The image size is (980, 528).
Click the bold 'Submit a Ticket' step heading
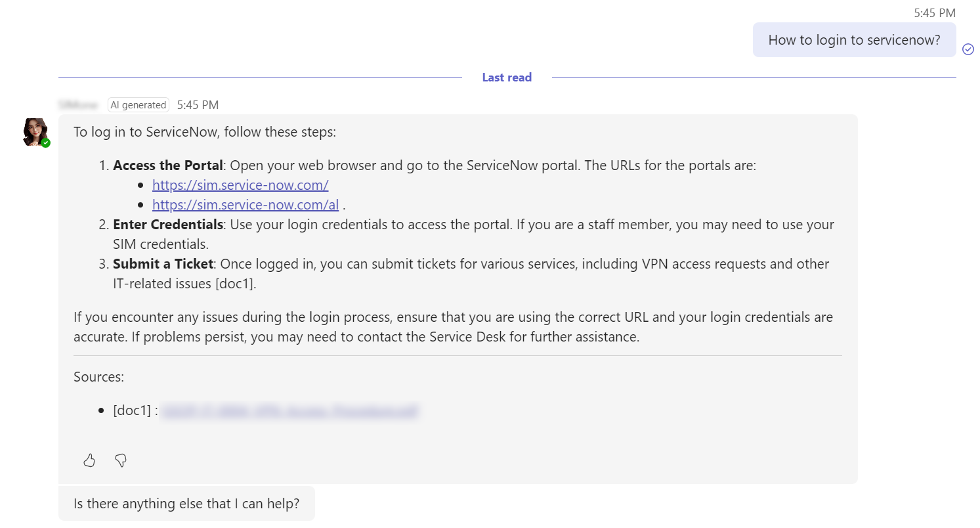[163, 264]
